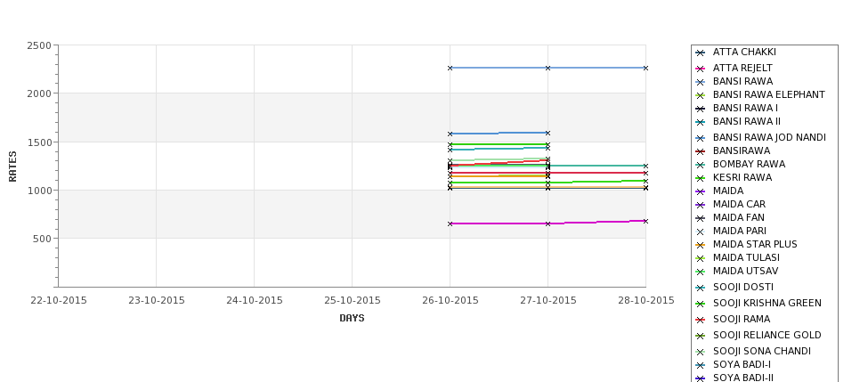The width and height of the screenshot is (868, 382).
Task: Click the ATTA REJELT pink legend marker
Action: point(700,69)
